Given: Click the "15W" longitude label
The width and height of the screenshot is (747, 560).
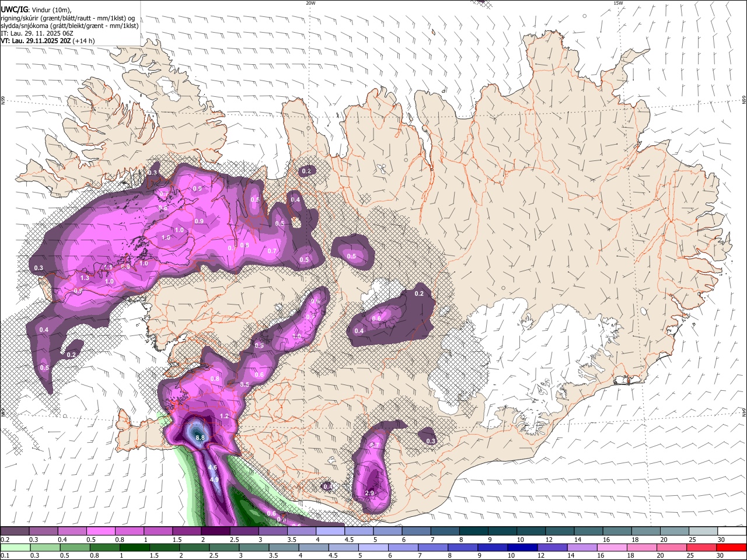Looking at the screenshot, I should tap(618, 3).
